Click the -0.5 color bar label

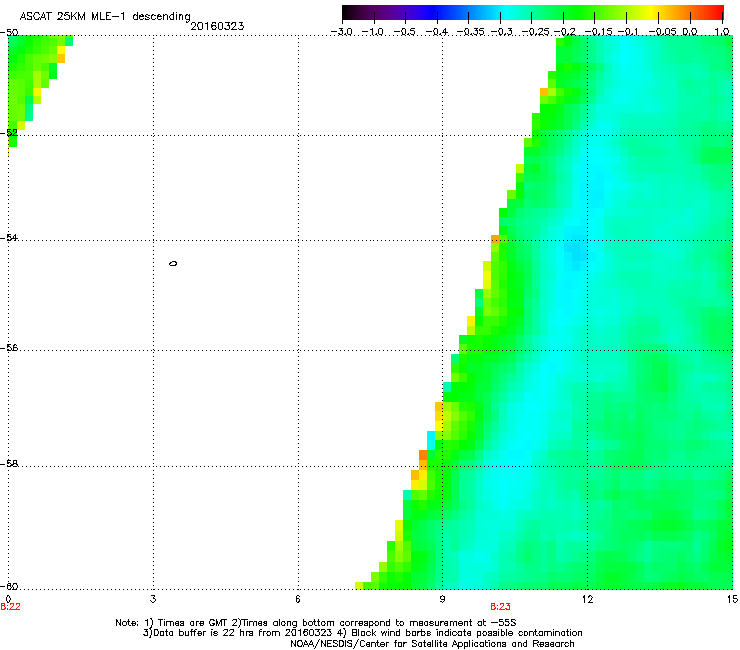coord(404,32)
